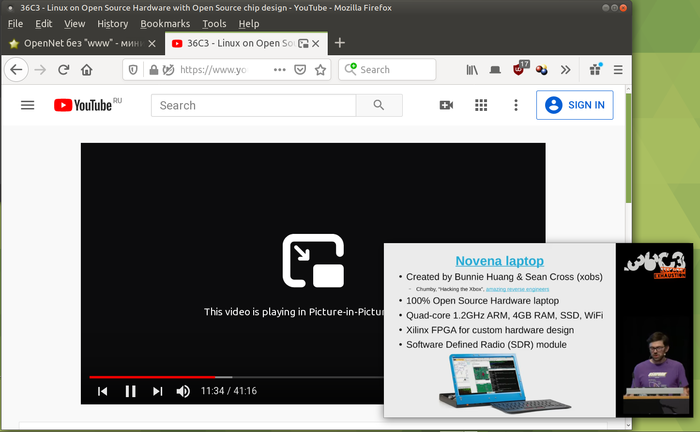The height and width of the screenshot is (432, 700).
Task: Click the YouTube search magnifier button
Action: [x=378, y=105]
